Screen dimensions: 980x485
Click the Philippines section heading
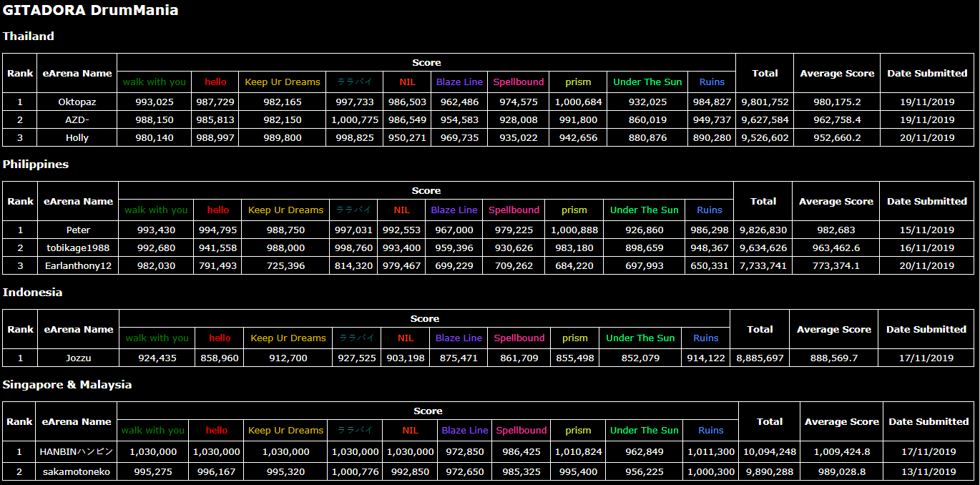point(36,165)
